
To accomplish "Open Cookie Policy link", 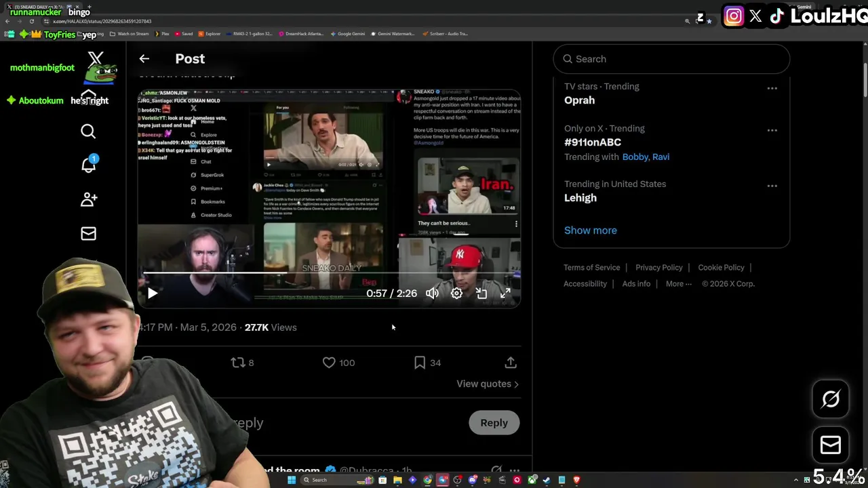I will 721,268.
